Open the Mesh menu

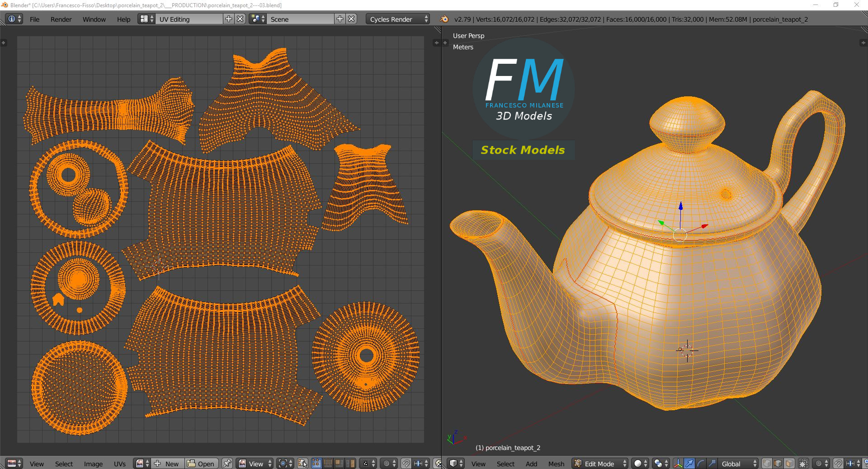pos(556,464)
